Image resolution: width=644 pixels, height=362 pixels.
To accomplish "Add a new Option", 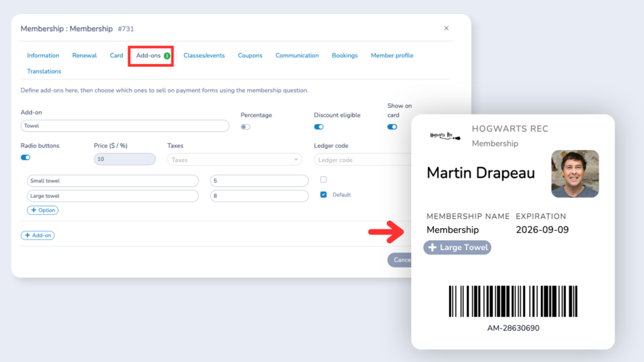I will point(43,210).
